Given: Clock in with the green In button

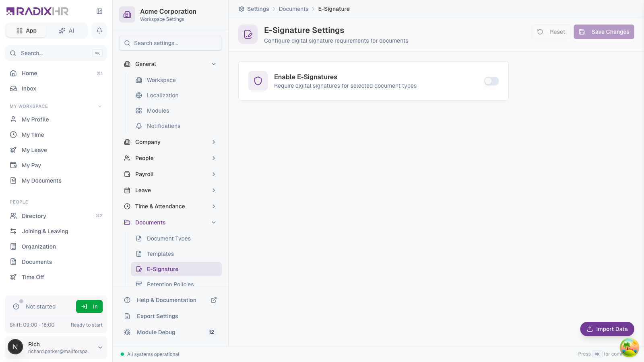Looking at the screenshot, I should [89, 306].
